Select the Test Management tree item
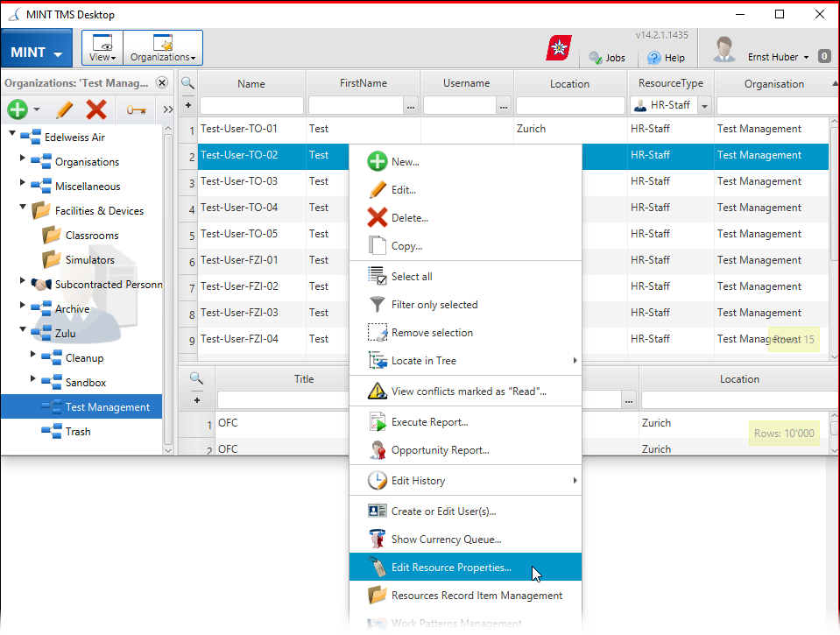 point(81,406)
